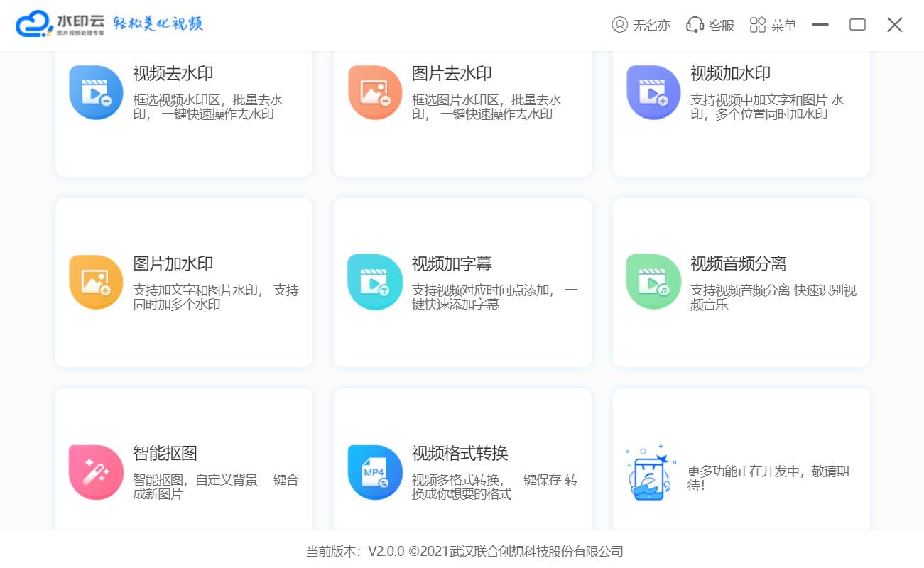Open the 图片去水印 image watermark removal tool icon
The height and width of the screenshot is (568, 924).
[x=375, y=91]
